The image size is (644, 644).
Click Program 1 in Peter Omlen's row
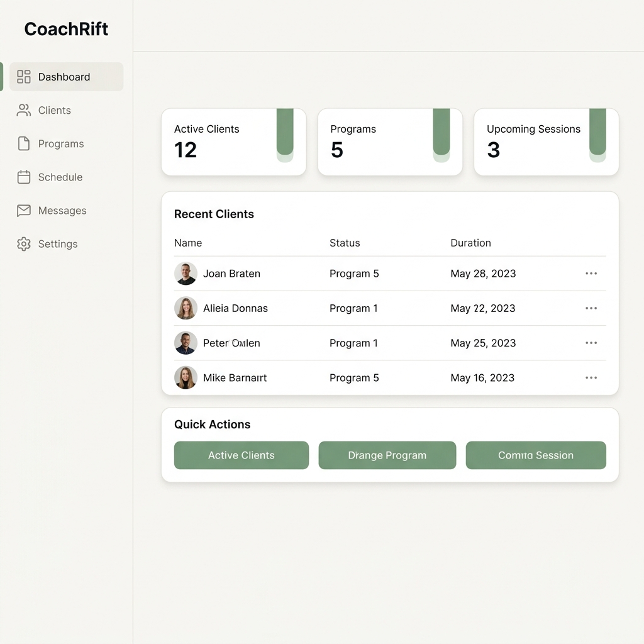tap(353, 343)
